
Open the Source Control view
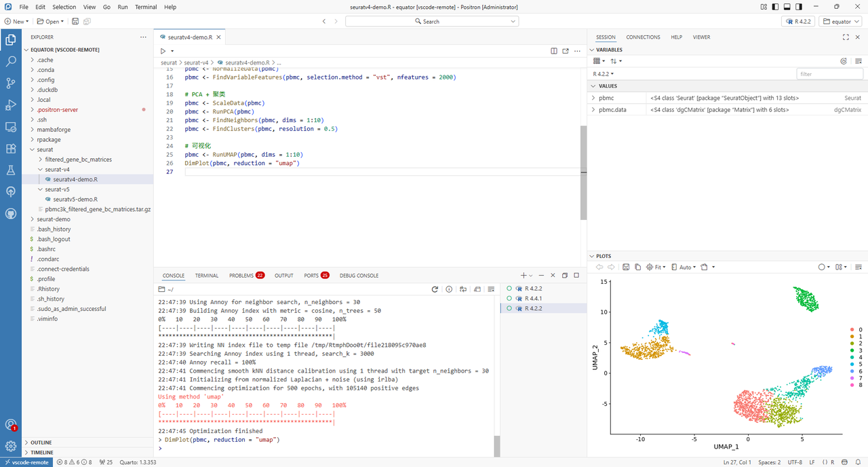point(11,83)
